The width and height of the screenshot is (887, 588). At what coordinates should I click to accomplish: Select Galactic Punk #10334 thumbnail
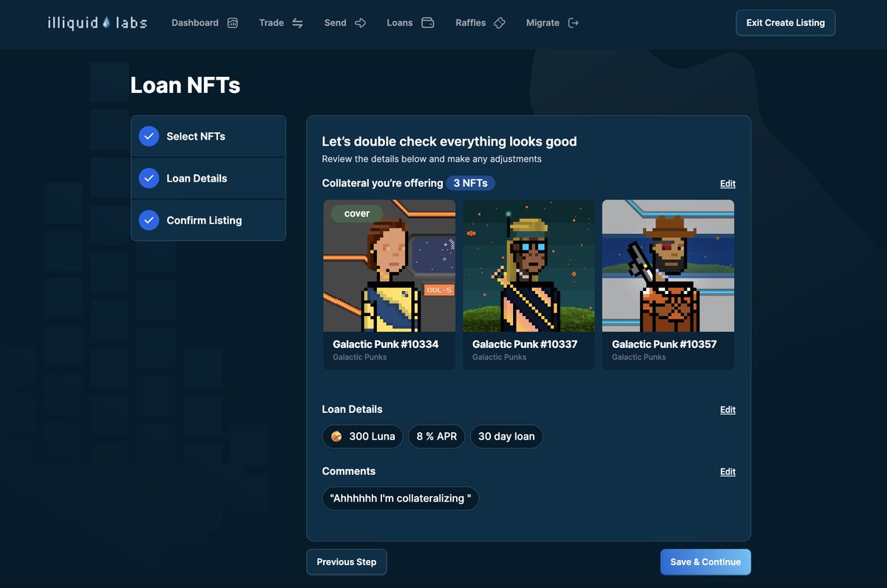[x=390, y=266]
